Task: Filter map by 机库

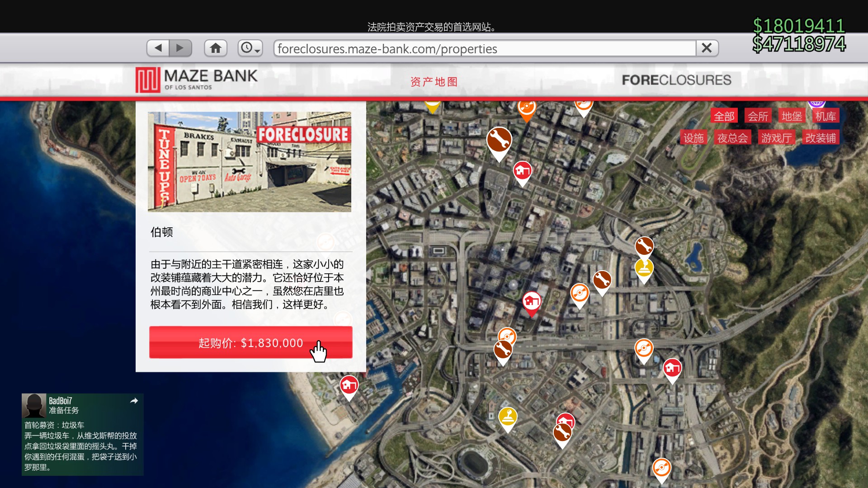Action: click(x=826, y=116)
